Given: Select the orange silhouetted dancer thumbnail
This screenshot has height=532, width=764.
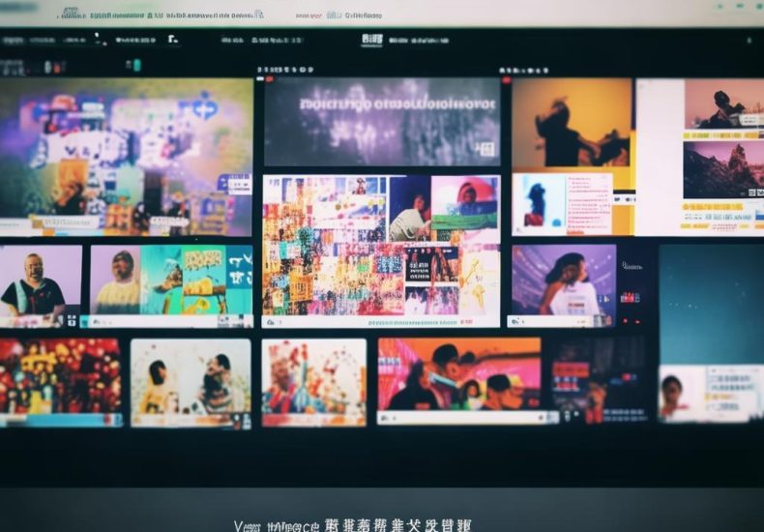Looking at the screenshot, I should pos(572,123).
